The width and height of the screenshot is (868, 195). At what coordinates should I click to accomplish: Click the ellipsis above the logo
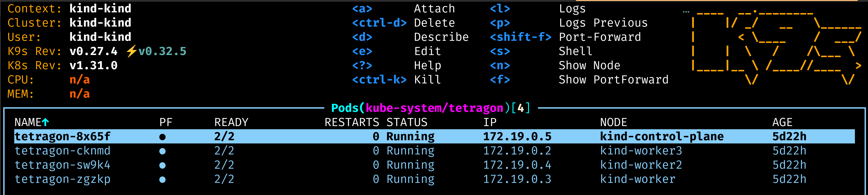(686, 12)
